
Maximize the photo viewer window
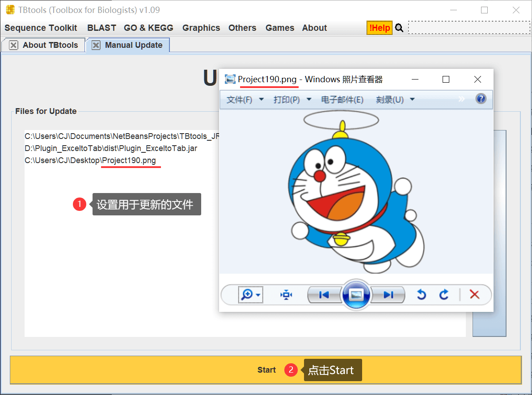pyautogui.click(x=446, y=80)
